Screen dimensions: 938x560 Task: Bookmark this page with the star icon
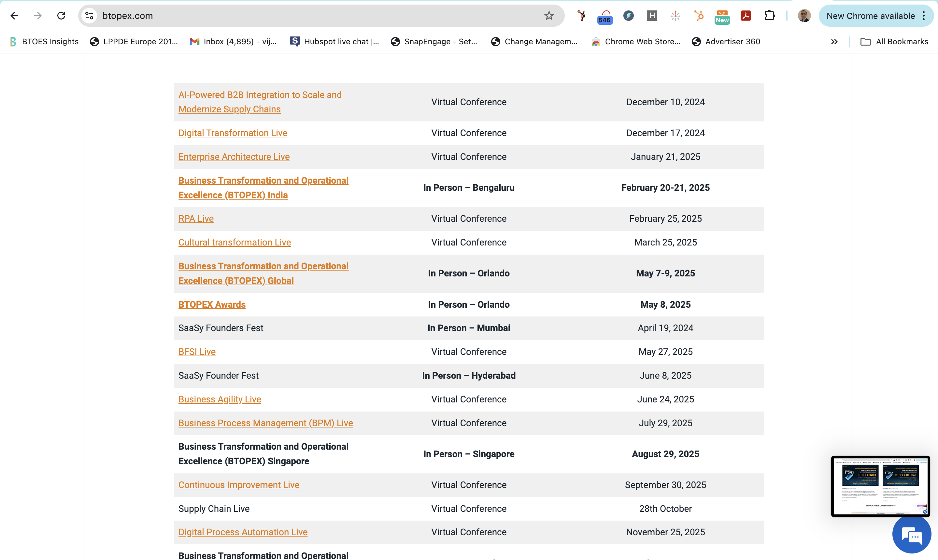click(x=549, y=16)
